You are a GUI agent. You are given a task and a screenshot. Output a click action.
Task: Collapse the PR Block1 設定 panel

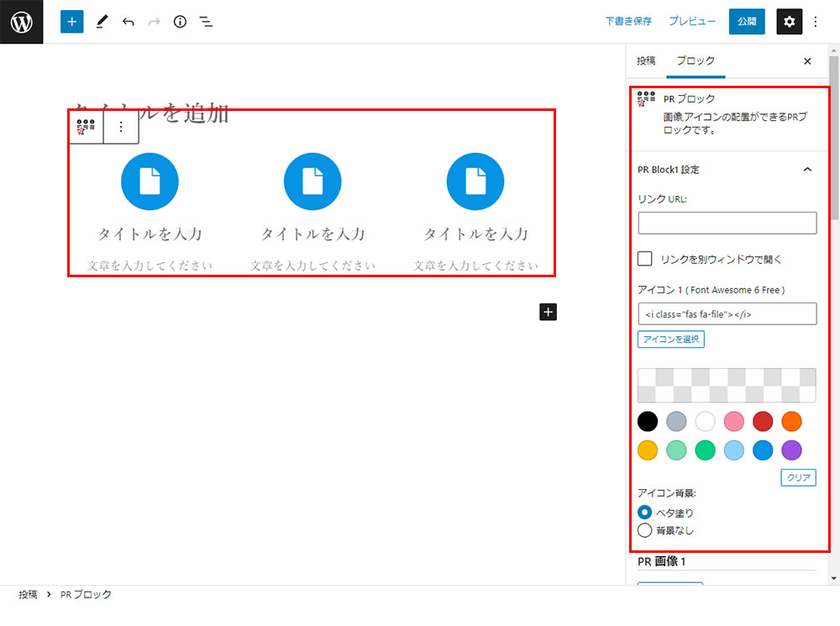click(x=807, y=170)
